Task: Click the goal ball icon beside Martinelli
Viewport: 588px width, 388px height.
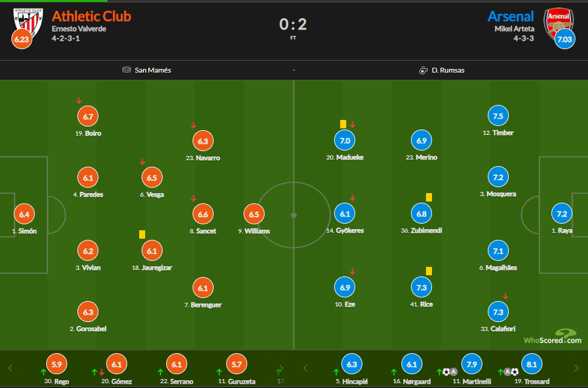Action: tap(446, 372)
